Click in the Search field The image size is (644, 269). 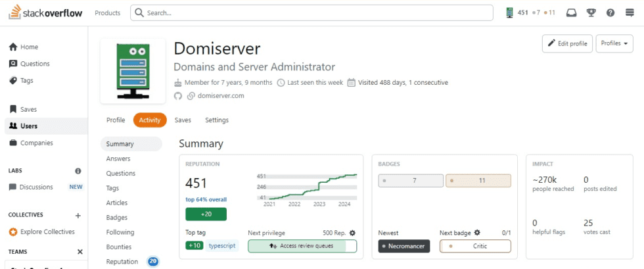coord(312,12)
